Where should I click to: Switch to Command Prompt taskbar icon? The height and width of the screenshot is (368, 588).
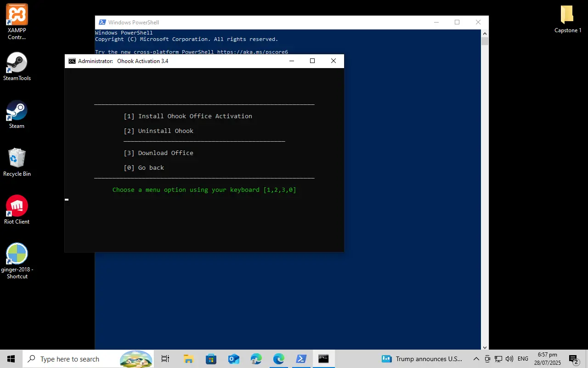coord(323,359)
